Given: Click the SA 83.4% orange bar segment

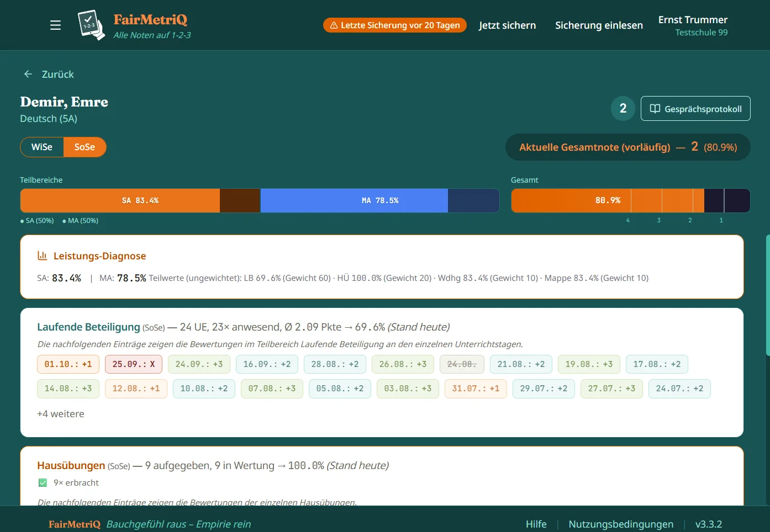Looking at the screenshot, I should coord(120,201).
